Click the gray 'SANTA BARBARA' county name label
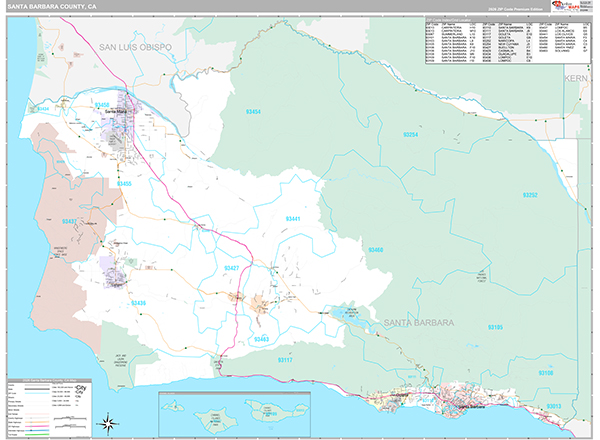600x440 pixels. click(418, 324)
